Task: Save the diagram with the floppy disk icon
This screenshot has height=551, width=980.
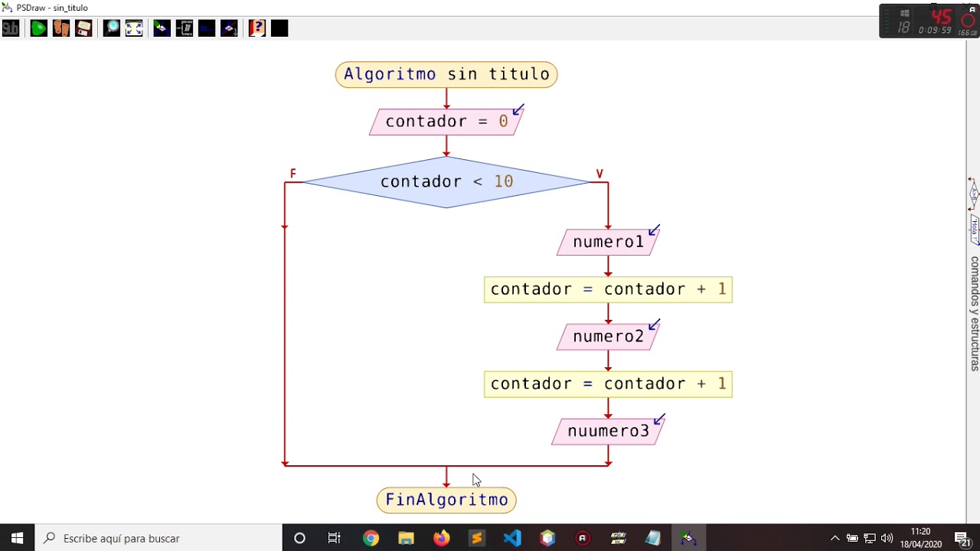Action: click(x=84, y=28)
